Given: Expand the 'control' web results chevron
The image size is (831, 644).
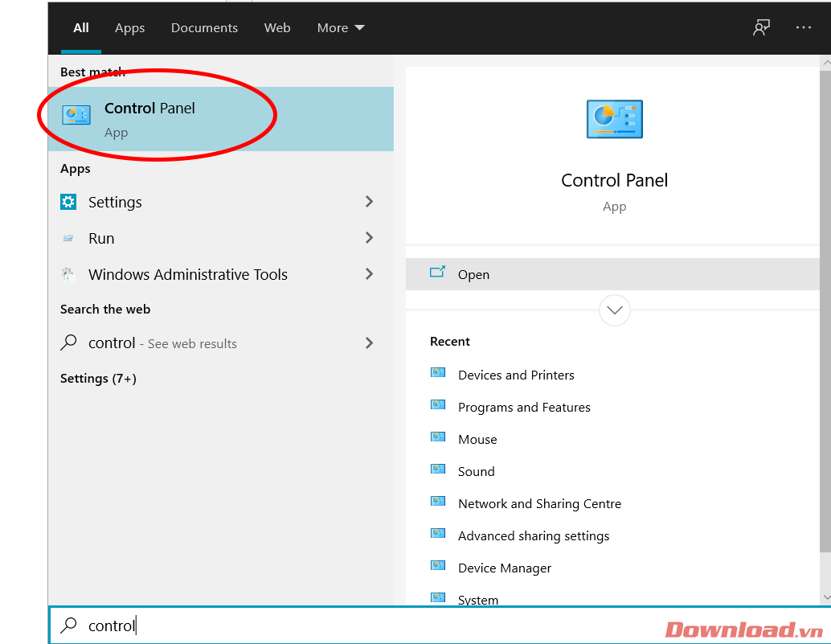Looking at the screenshot, I should (370, 343).
